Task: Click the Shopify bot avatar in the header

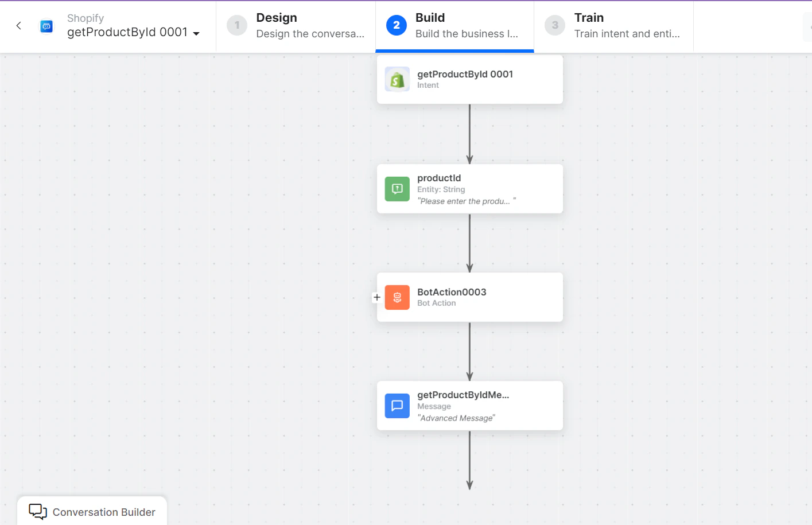Action: click(46, 25)
